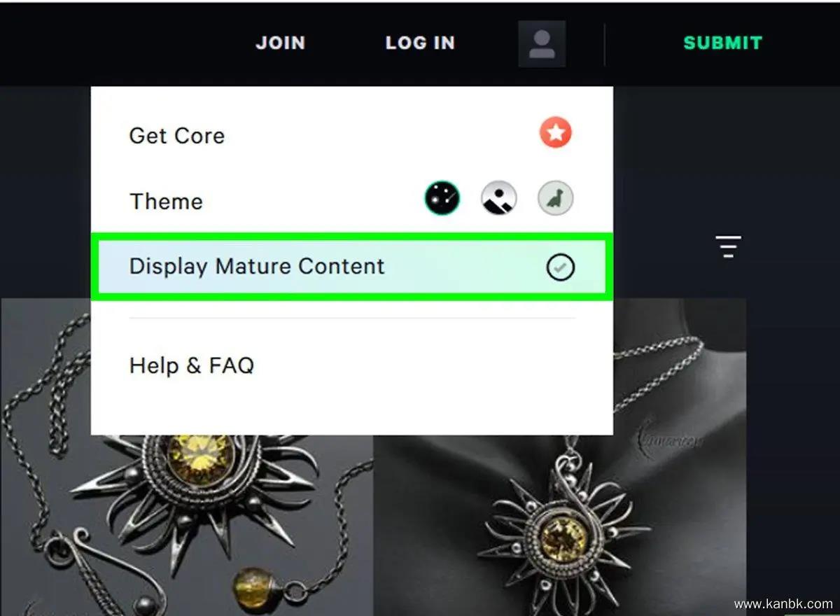Open Help & FAQ from the menu
This screenshot has height=616, width=840.
(192, 365)
